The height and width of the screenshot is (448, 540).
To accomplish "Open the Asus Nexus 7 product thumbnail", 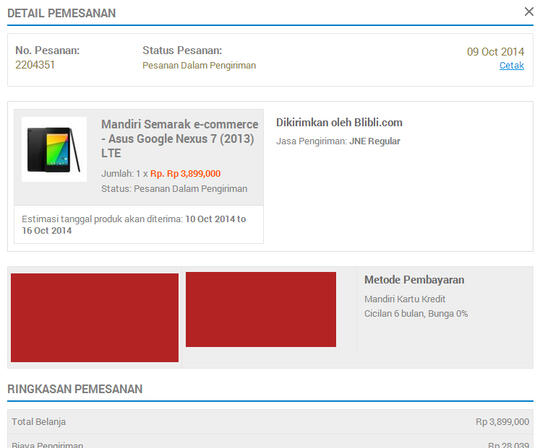I will coord(54,149).
